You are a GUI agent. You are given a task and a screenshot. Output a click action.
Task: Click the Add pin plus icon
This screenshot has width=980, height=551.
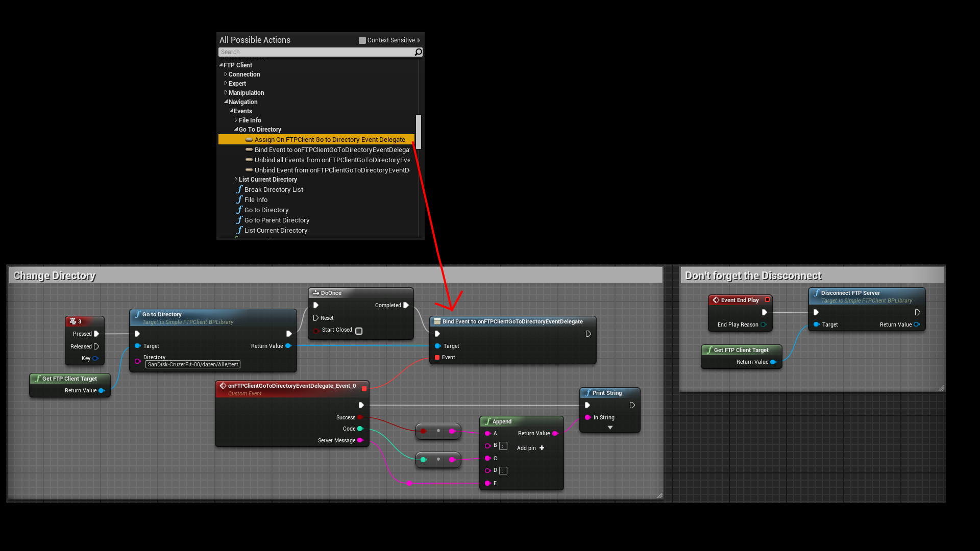tap(542, 448)
